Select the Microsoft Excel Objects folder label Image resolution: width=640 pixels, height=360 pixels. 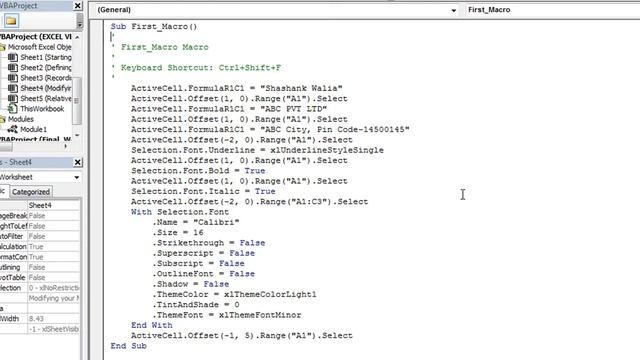click(40, 47)
